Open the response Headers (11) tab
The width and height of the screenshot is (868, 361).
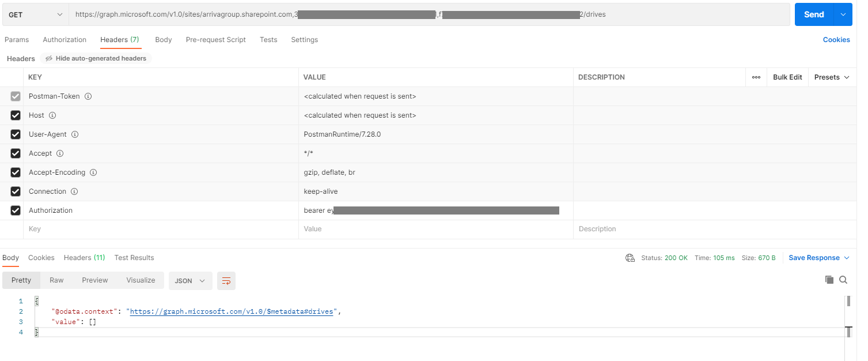tap(85, 258)
